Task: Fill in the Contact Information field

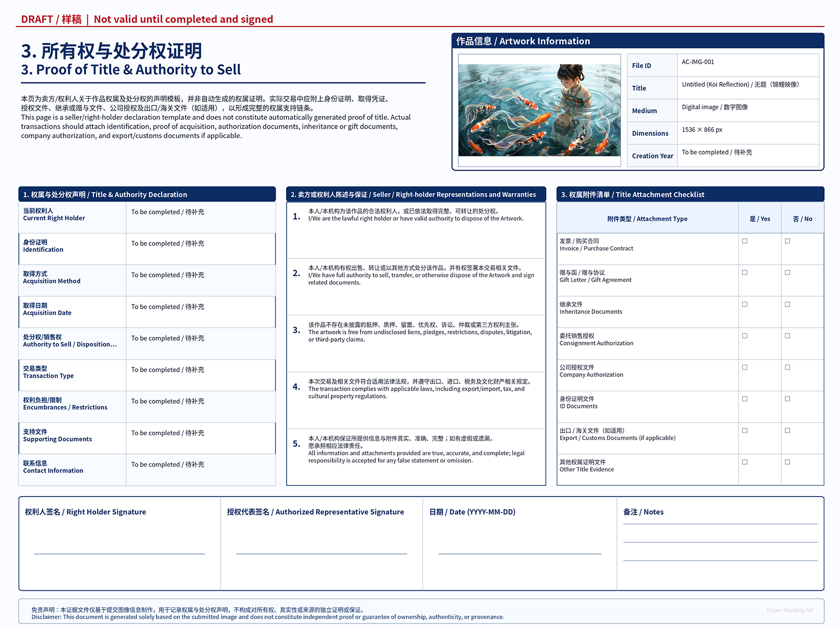Action: [x=201, y=470]
